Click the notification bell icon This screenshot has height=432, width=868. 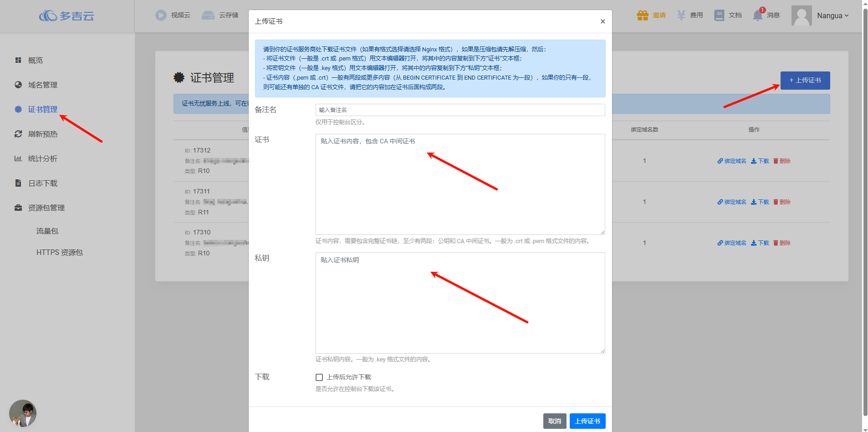point(757,15)
